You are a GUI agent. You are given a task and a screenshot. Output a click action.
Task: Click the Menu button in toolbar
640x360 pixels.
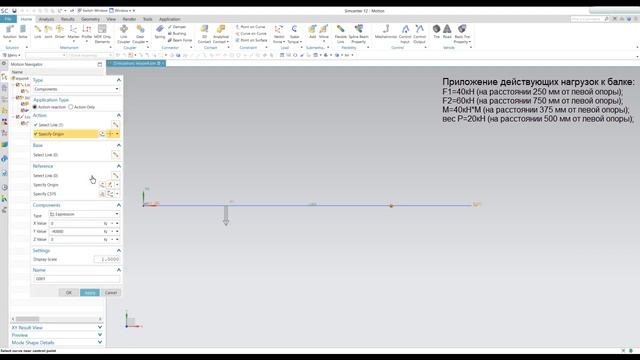pos(11,55)
